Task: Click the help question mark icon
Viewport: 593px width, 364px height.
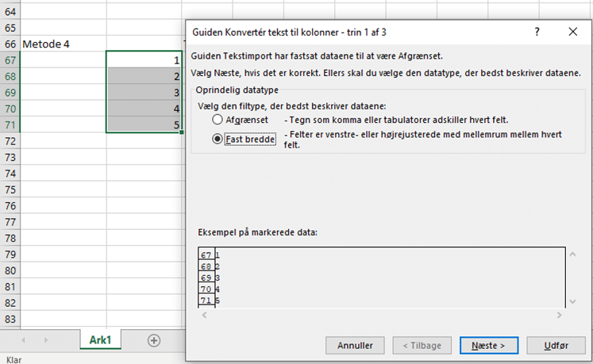Action: click(x=537, y=32)
